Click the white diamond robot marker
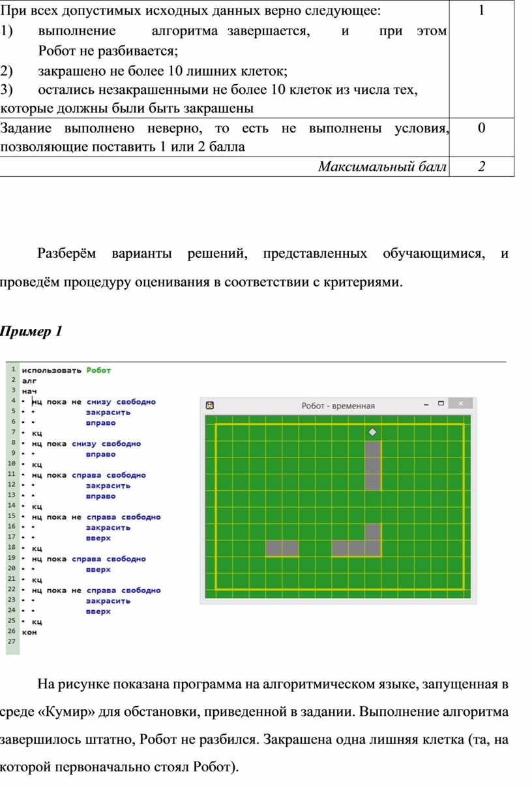 372,432
